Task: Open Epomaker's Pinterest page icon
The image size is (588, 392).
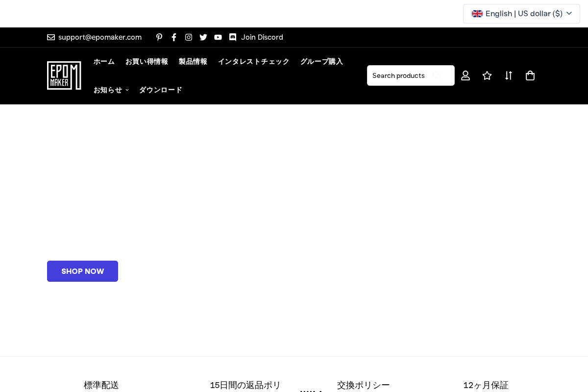Action: 159,37
